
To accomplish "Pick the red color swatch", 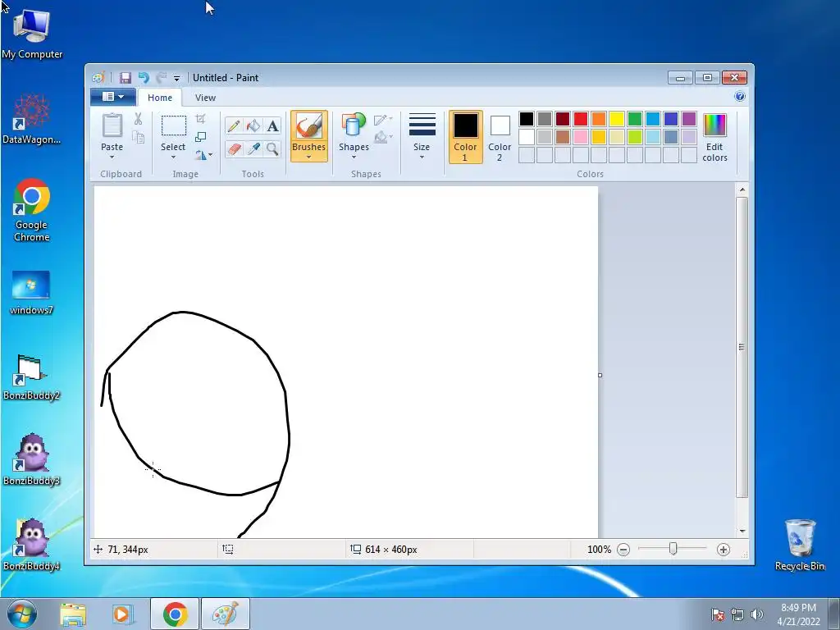I will (581, 119).
